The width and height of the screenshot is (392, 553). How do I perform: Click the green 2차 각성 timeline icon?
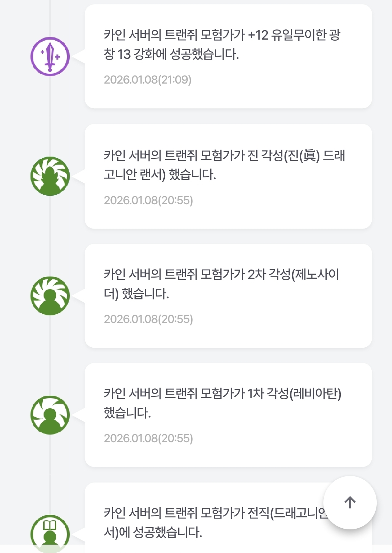click(x=50, y=296)
